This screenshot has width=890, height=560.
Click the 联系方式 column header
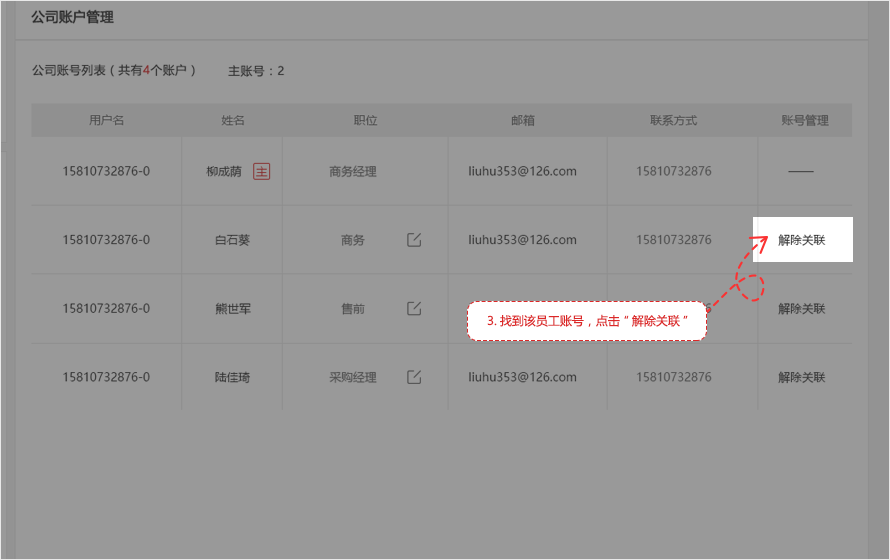(673, 120)
